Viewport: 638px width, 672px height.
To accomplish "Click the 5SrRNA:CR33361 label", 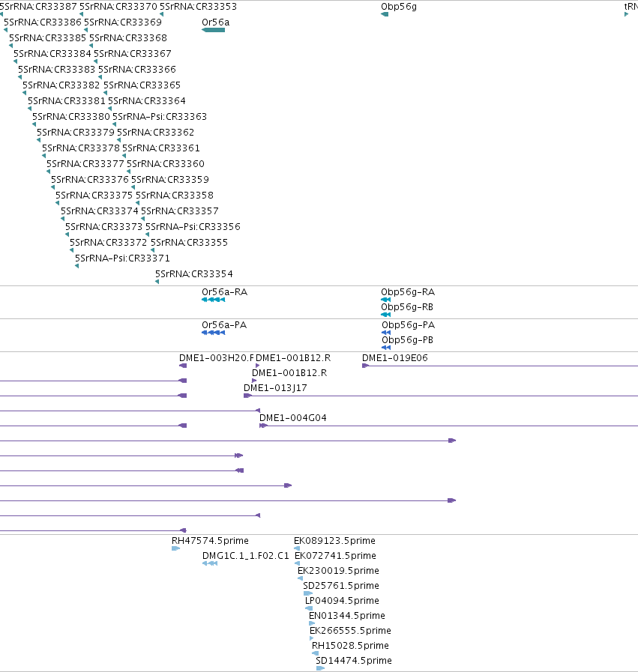I will tap(160, 148).
